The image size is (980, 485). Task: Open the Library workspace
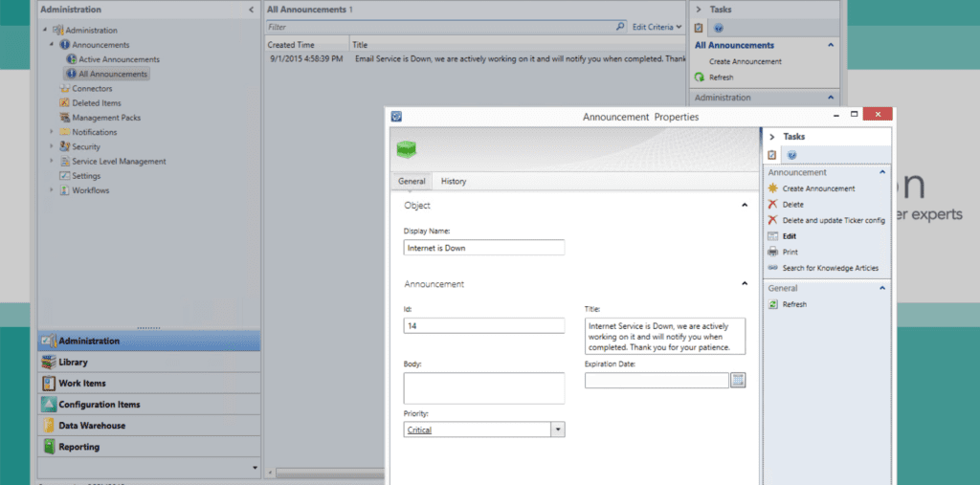[148, 363]
